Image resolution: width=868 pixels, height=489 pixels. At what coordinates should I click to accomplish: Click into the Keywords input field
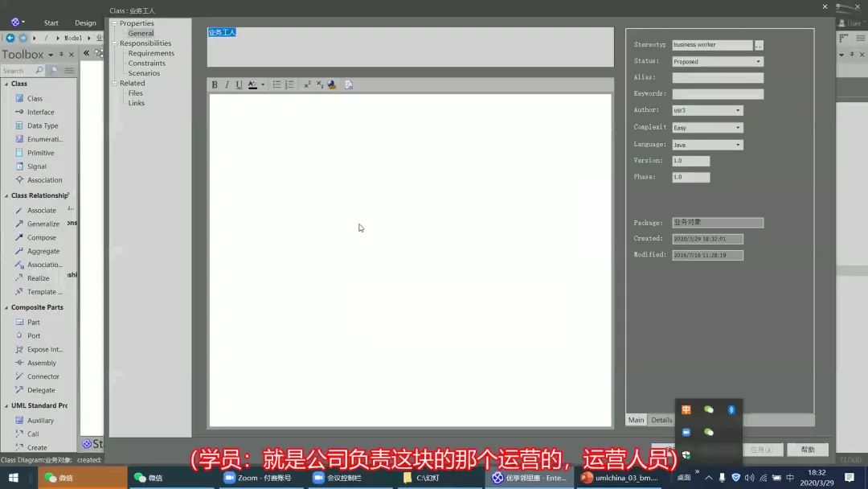pos(718,94)
